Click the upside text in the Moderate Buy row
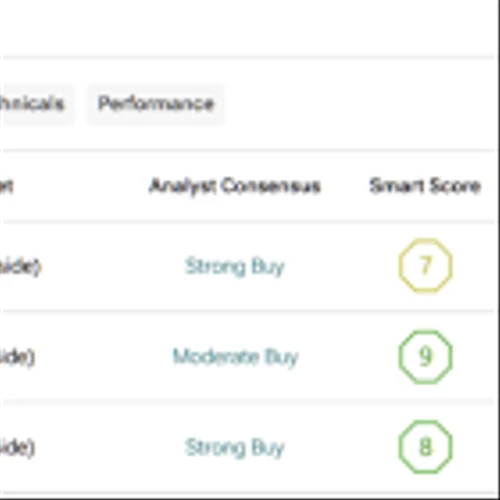The width and height of the screenshot is (500, 500). pos(17,357)
